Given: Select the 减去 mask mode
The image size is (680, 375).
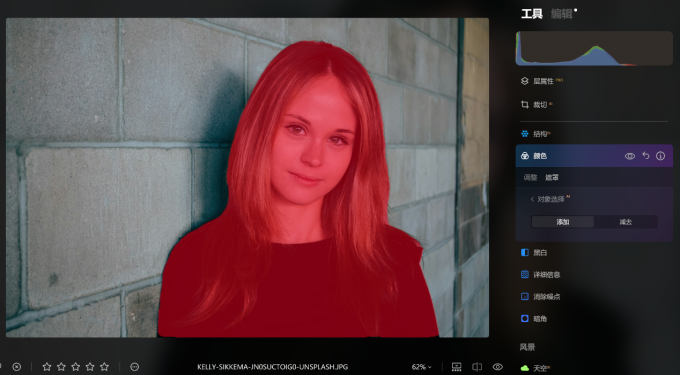Looking at the screenshot, I should (x=625, y=222).
